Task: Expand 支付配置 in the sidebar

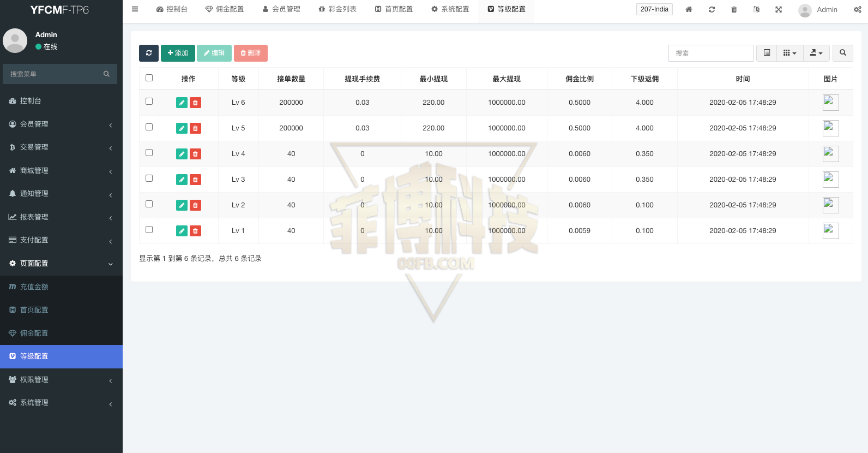Action: pyautogui.click(x=61, y=240)
